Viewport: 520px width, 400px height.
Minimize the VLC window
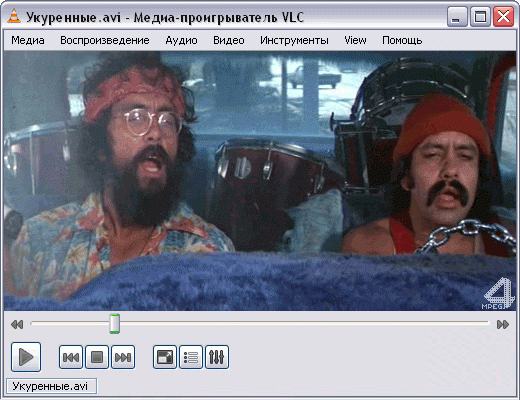pyautogui.click(x=457, y=16)
